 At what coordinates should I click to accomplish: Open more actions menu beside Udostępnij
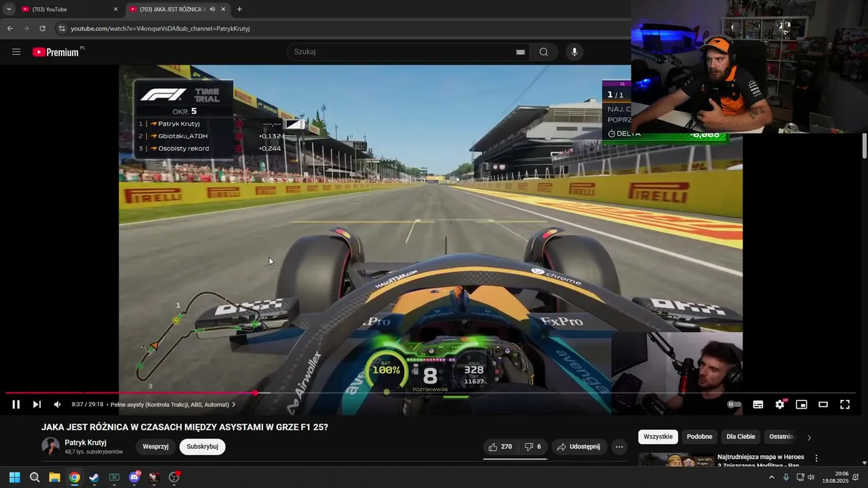[619, 447]
